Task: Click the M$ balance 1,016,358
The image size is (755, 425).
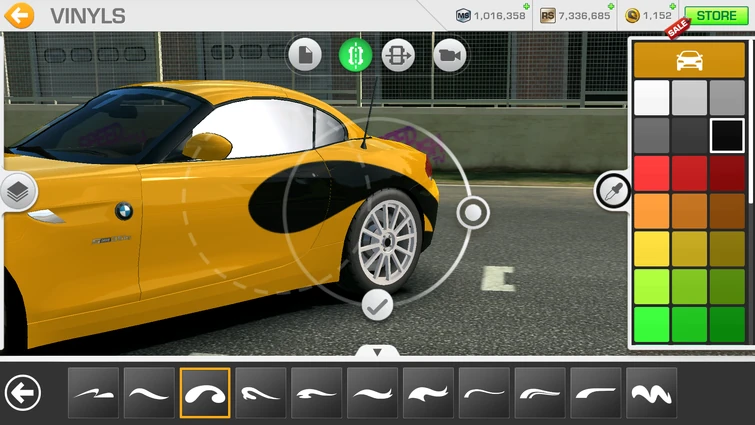Action: [499, 16]
